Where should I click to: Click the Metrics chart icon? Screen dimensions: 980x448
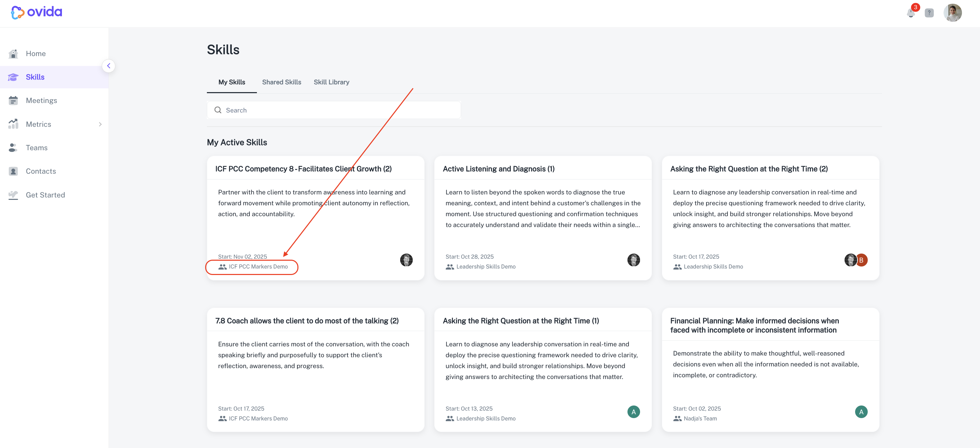[x=13, y=124]
